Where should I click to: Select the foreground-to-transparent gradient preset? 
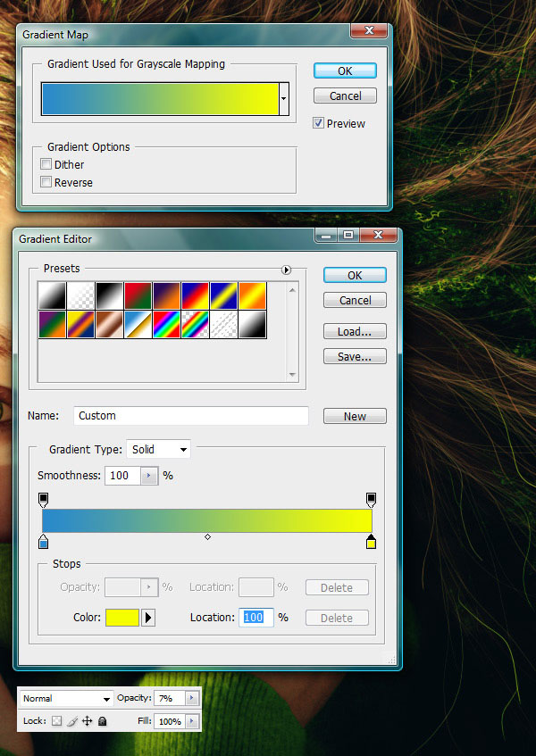pos(80,295)
